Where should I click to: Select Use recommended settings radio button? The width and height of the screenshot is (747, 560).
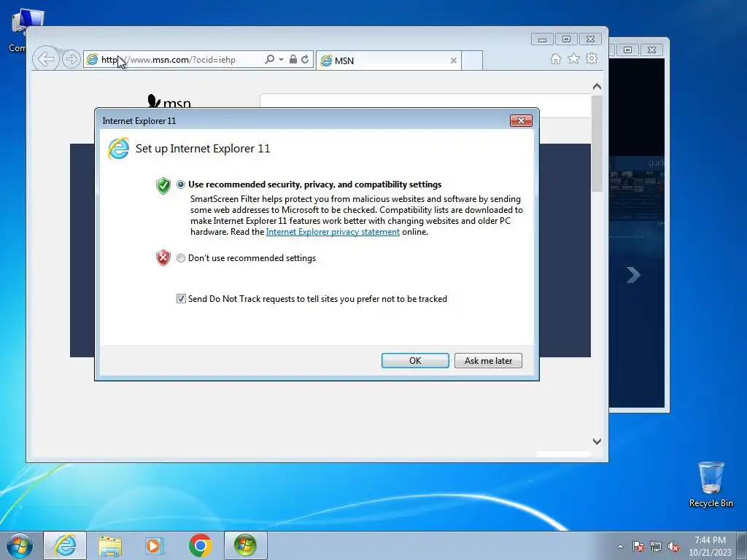tap(181, 184)
